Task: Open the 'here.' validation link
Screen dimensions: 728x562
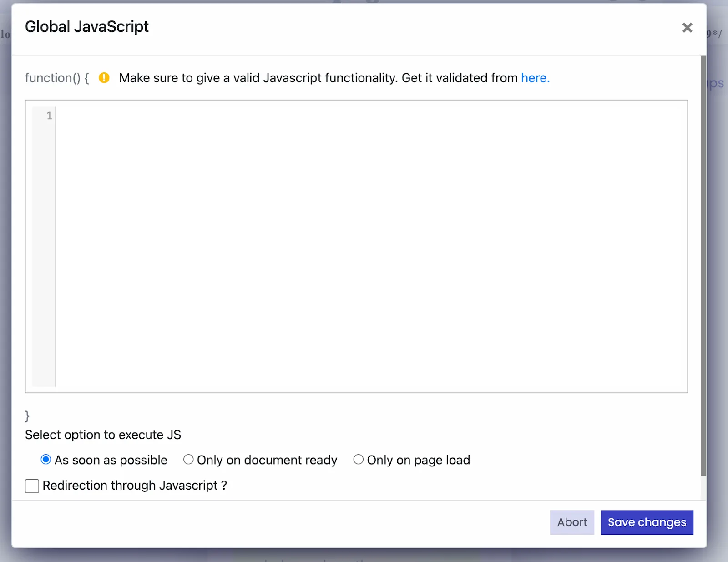Action: (535, 78)
